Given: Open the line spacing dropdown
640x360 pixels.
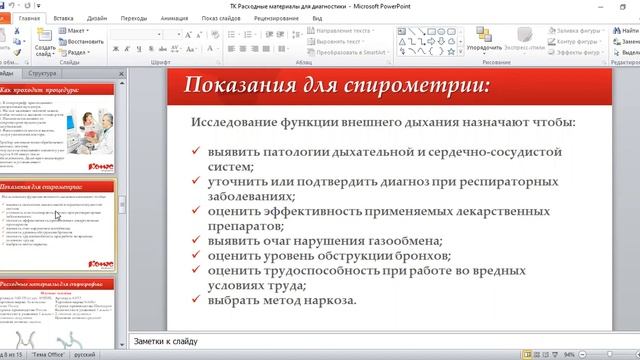Looking at the screenshot, I should 298,35.
